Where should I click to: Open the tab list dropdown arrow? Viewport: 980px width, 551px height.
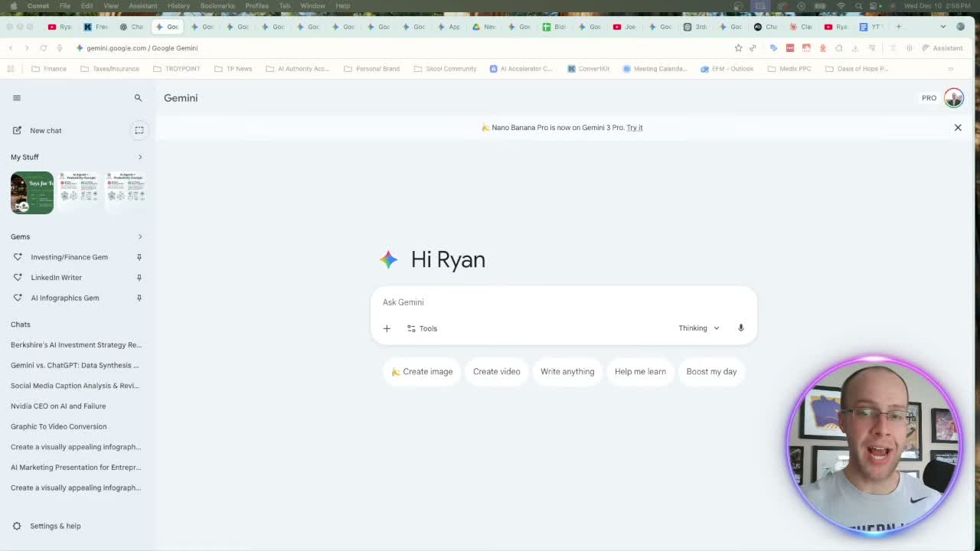(x=942, y=27)
